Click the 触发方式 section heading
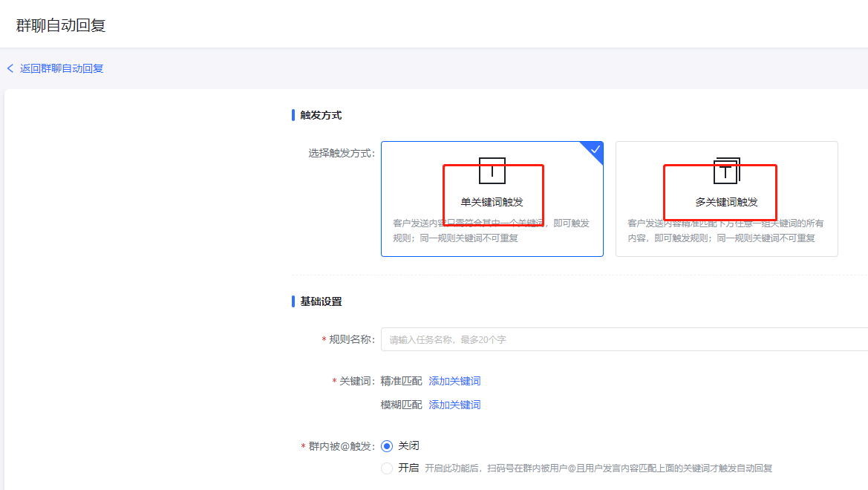 [321, 115]
